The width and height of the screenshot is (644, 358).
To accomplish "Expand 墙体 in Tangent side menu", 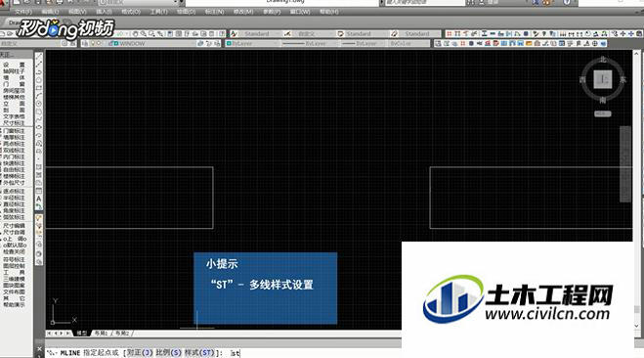I will [15, 77].
